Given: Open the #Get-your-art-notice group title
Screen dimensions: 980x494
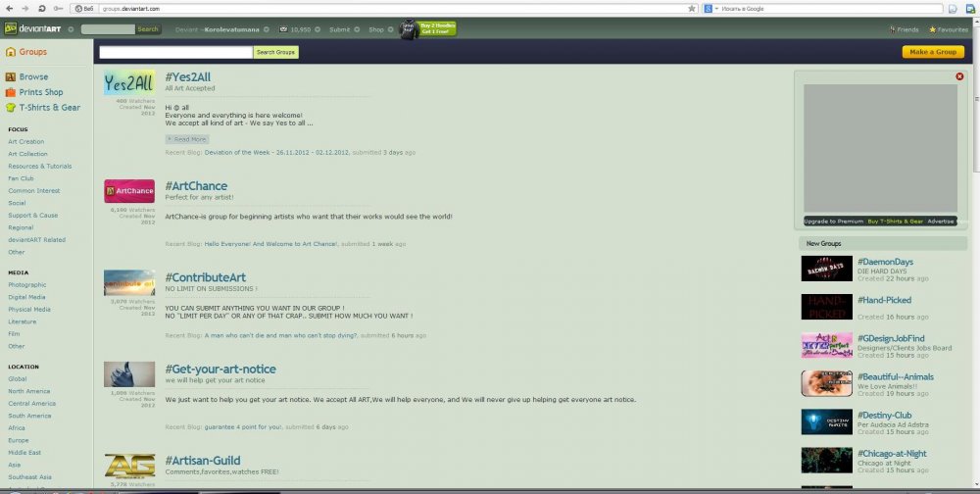Looking at the screenshot, I should [220, 369].
